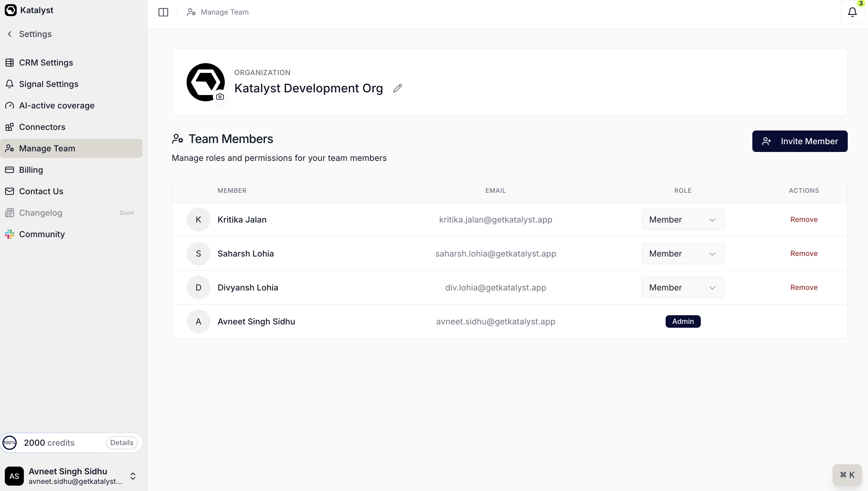Remove Kritika Jalan from team
The image size is (868, 491).
coord(804,220)
